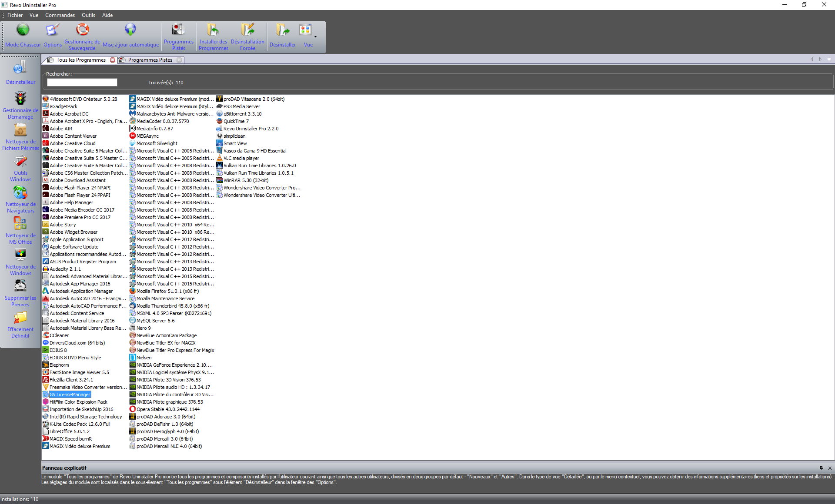The height and width of the screenshot is (504, 835).
Task: Open Effacement Définitif tool
Action: (x=20, y=325)
